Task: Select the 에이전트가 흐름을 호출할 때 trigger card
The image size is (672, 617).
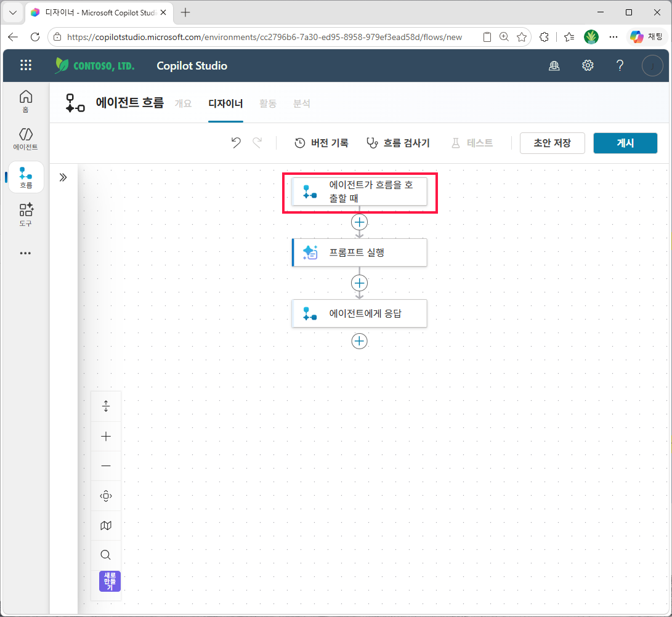Action: tap(359, 192)
